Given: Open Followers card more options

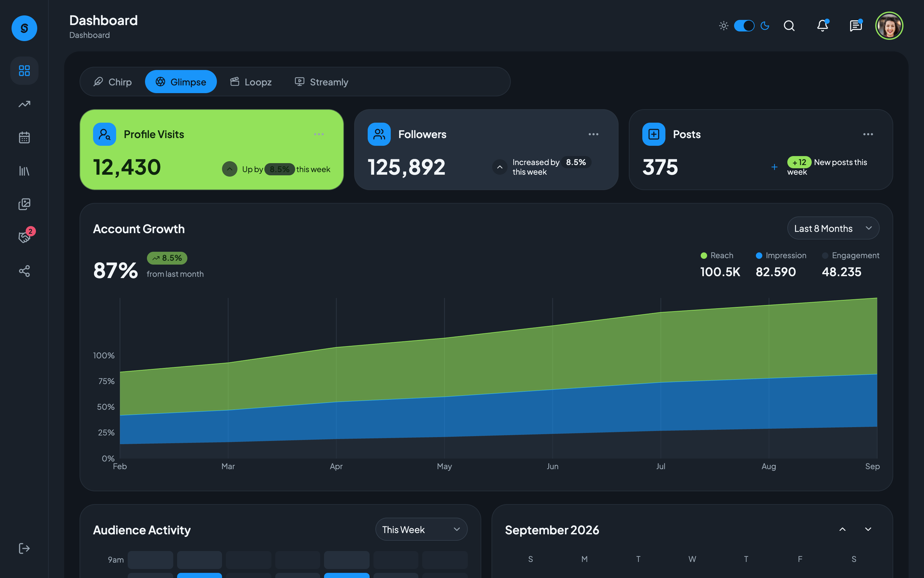Looking at the screenshot, I should coord(593,134).
